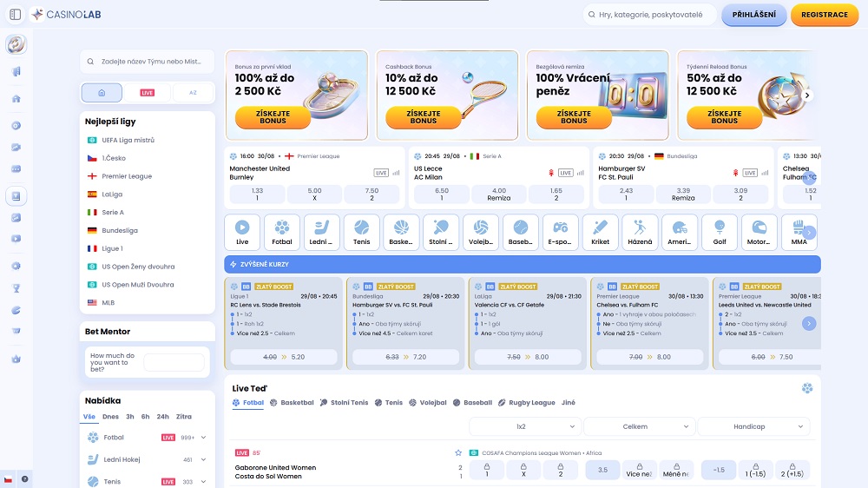This screenshot has height=488, width=868.
Task: Open the Live sports category icon
Action: pyautogui.click(x=242, y=232)
